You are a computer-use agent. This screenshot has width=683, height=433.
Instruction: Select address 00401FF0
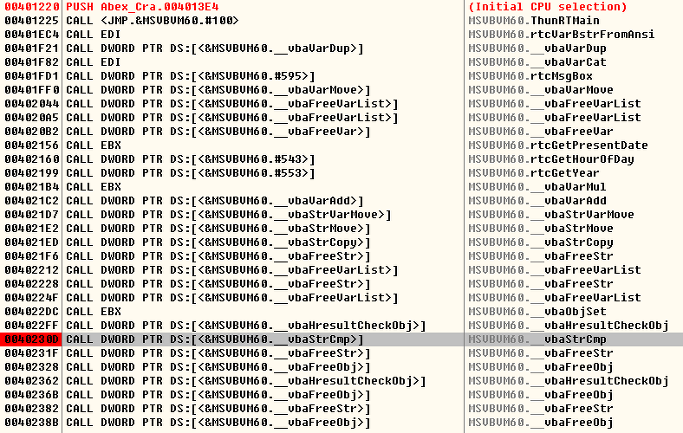click(32, 90)
